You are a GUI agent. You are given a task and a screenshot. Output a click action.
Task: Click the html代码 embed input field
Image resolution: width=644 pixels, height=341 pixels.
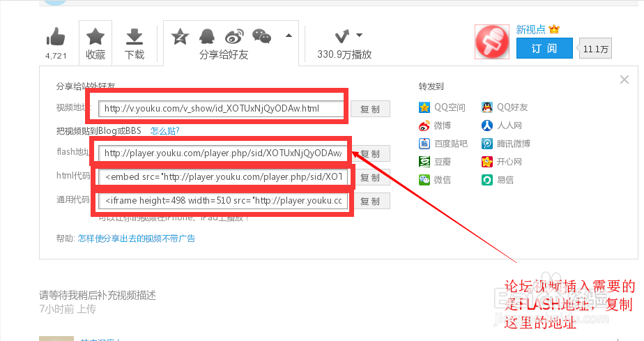coord(223,177)
